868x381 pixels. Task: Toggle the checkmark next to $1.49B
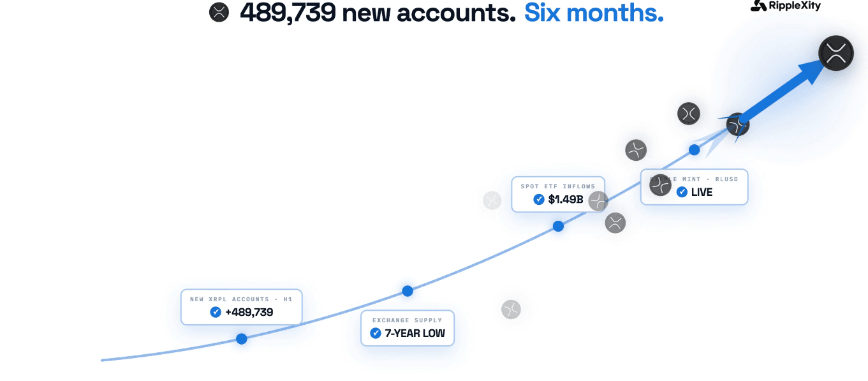click(539, 199)
